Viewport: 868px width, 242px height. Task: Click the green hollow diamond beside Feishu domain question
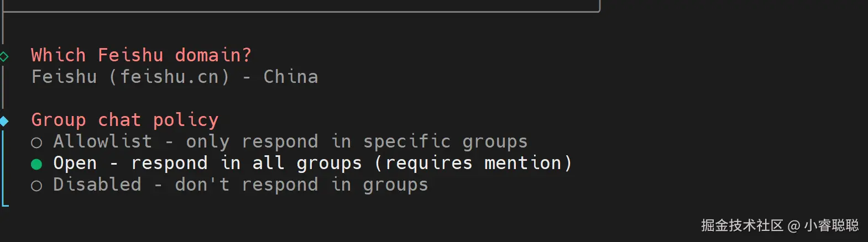click(x=4, y=56)
